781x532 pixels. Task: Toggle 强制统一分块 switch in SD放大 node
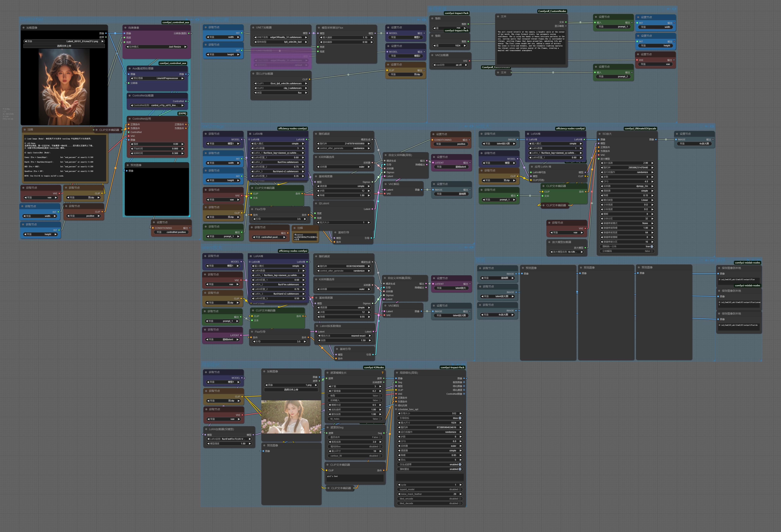(x=652, y=246)
